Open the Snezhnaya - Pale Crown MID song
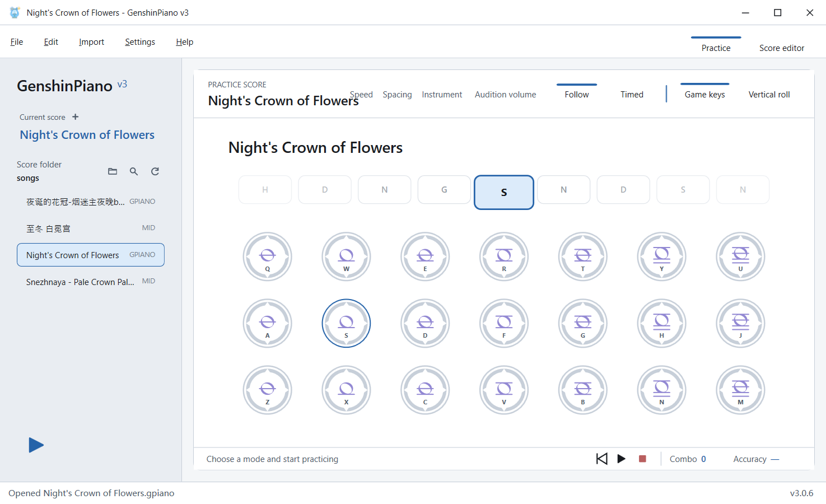 tap(91, 282)
